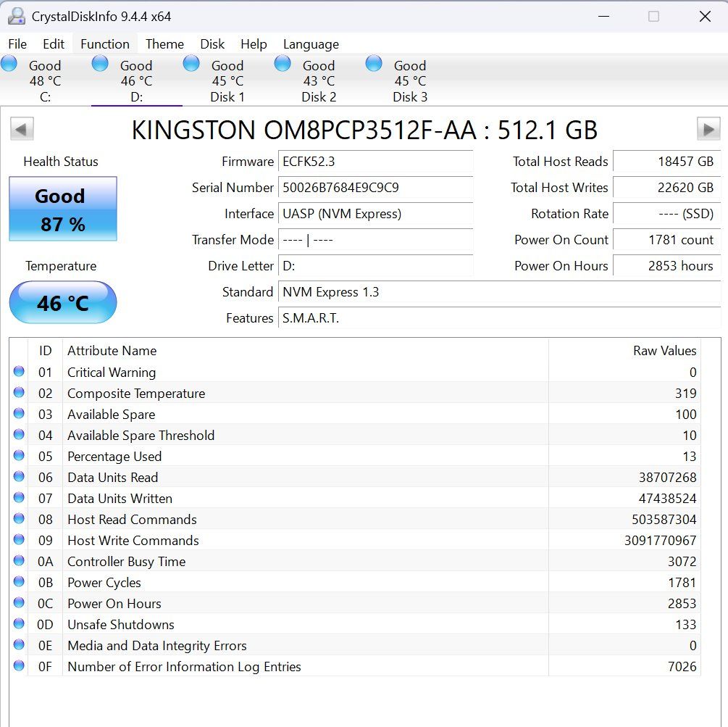Image resolution: width=728 pixels, height=727 pixels.
Task: Click the blue status orb for drive C:
Action: pos(9,63)
